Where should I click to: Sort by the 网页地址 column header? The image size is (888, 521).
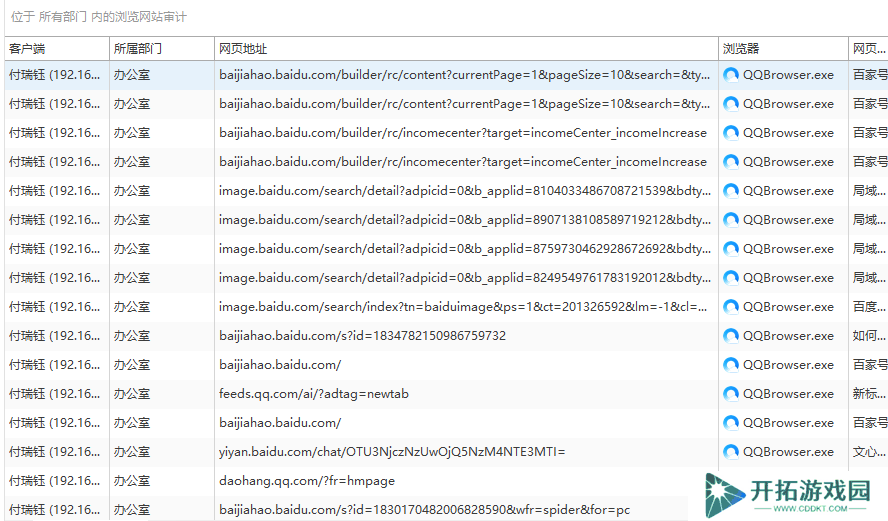pyautogui.click(x=466, y=49)
